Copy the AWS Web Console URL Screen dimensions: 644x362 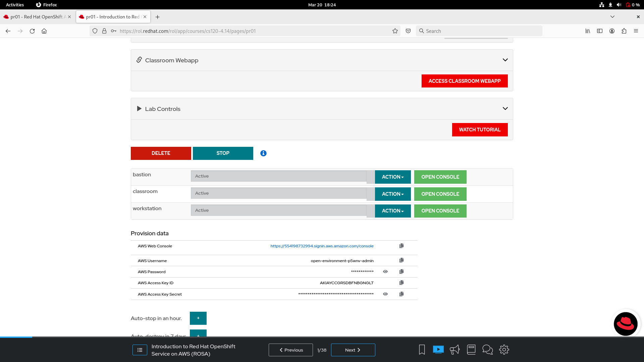[x=401, y=246]
